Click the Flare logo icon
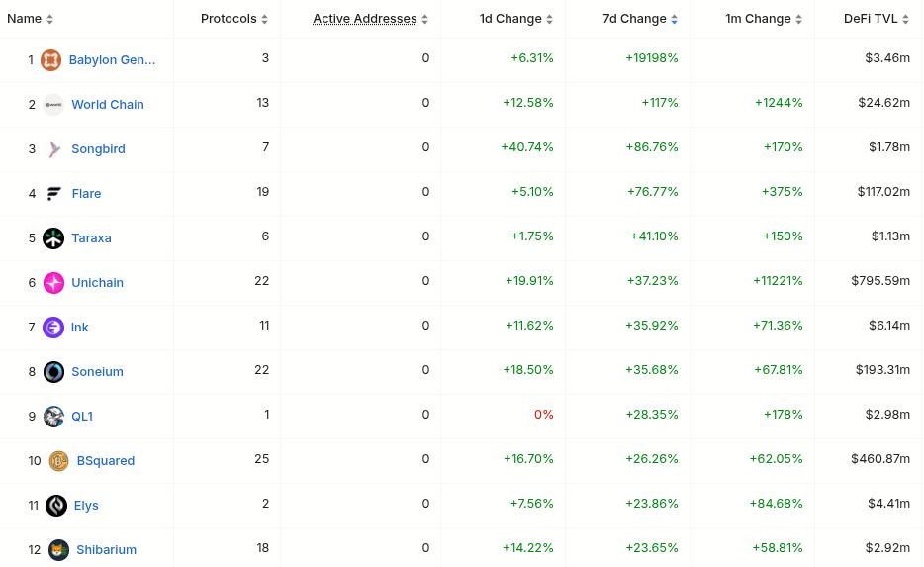Screen dimensions: 924x567 click(x=53, y=194)
